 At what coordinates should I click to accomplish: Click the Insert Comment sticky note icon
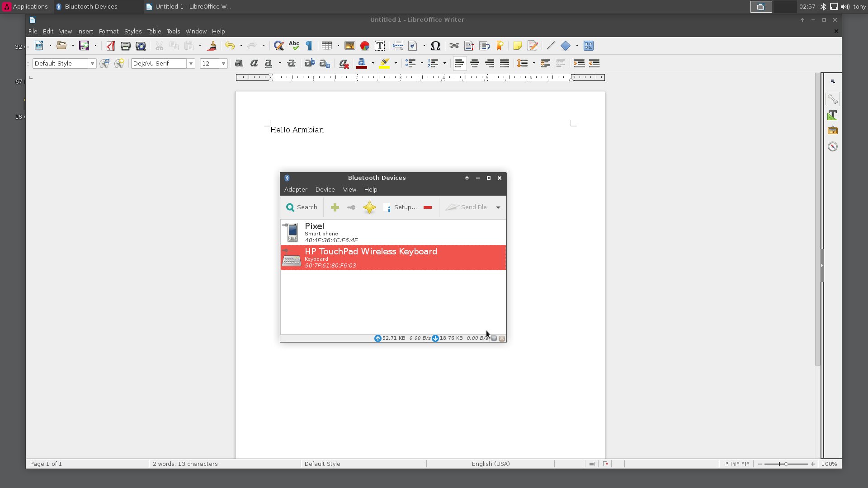point(518,46)
